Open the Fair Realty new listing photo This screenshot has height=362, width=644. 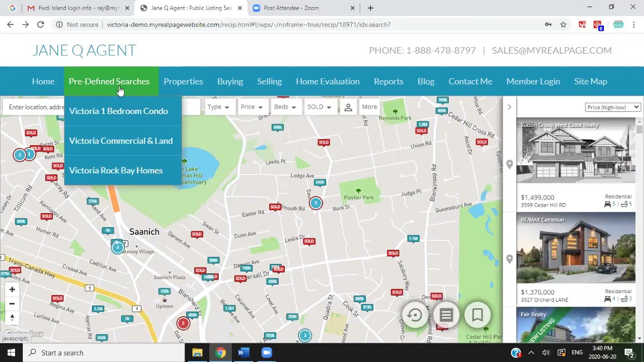(x=576, y=325)
